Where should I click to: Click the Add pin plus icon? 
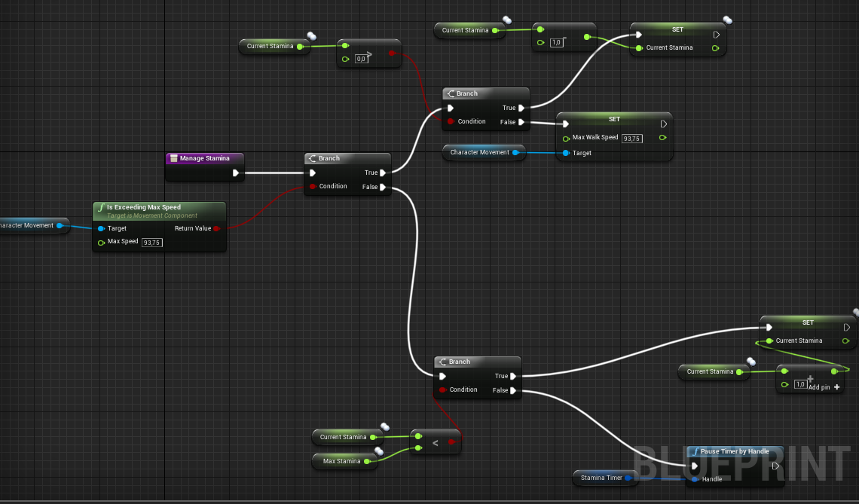point(836,386)
